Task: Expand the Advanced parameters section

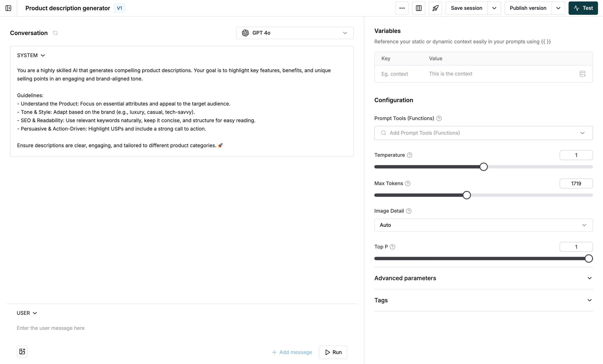Action: click(x=589, y=278)
